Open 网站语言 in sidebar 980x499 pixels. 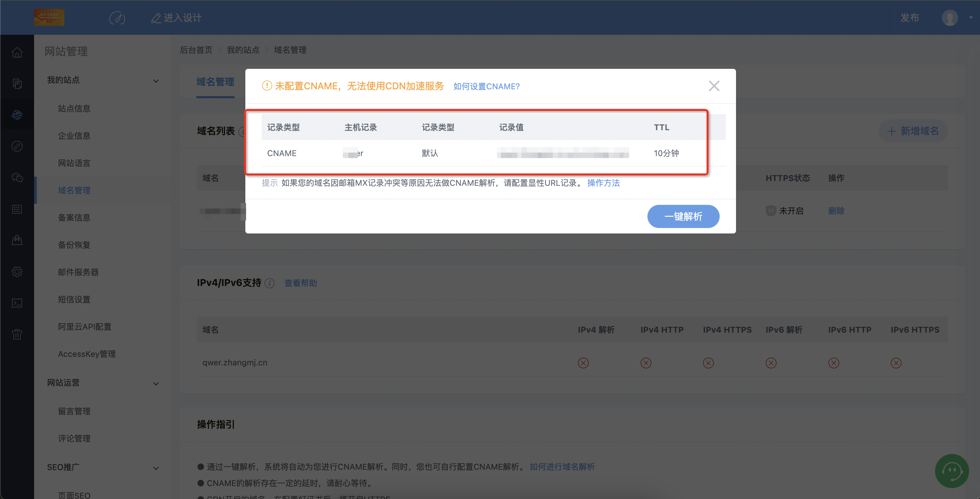[x=74, y=163]
